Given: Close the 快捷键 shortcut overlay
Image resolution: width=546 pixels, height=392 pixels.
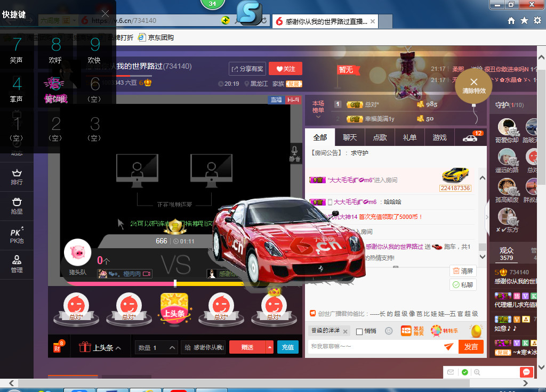Looking at the screenshot, I should click(x=105, y=13).
